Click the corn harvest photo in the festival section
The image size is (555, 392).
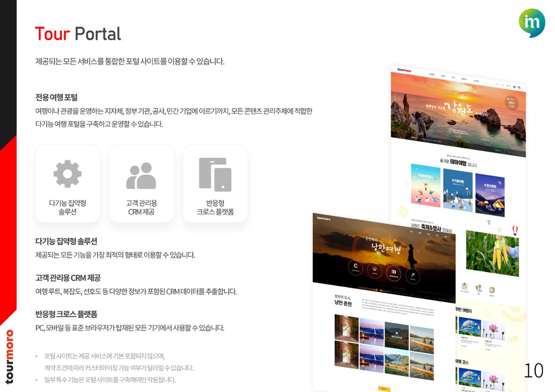(x=492, y=254)
